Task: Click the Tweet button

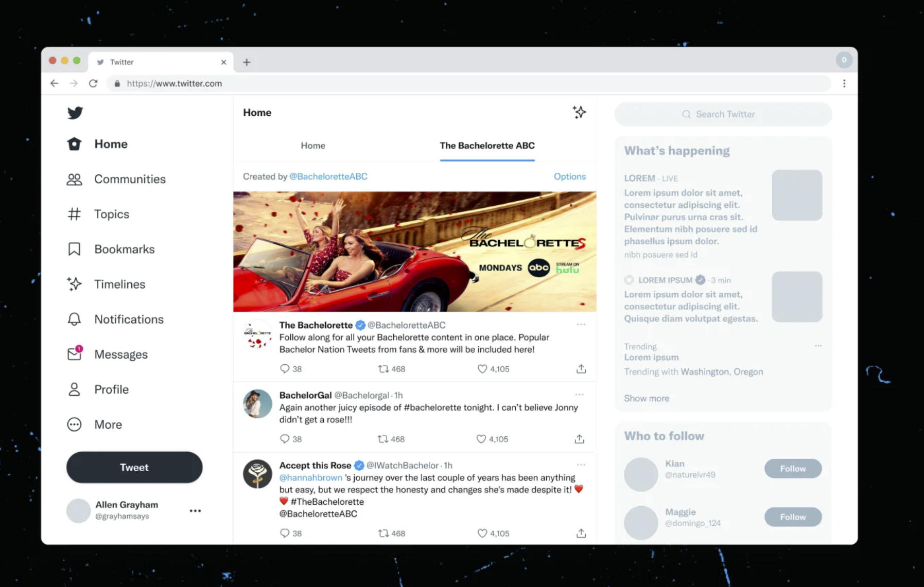Action: tap(134, 467)
